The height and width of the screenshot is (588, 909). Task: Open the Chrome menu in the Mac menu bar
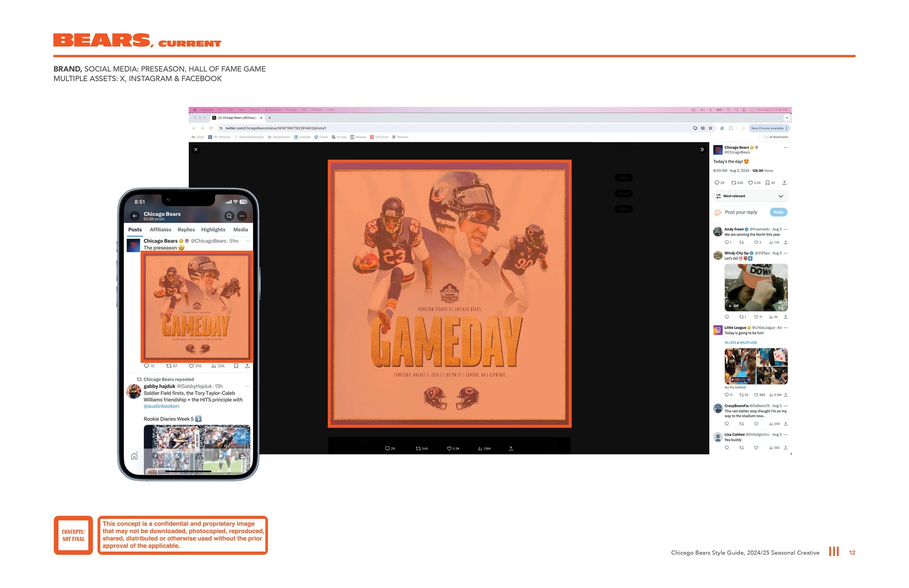[207, 110]
